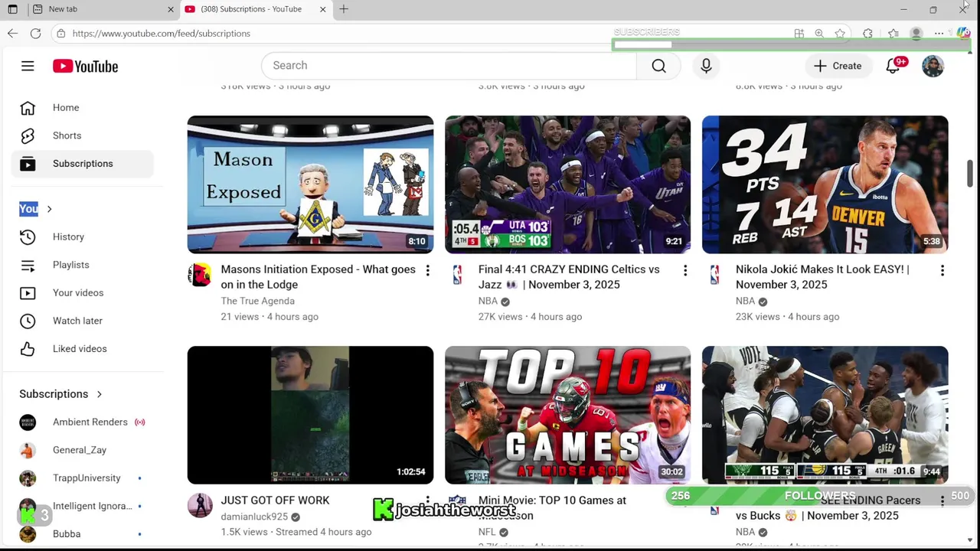The height and width of the screenshot is (551, 980).
Task: Click the page vertical scrollbar thumb
Action: coord(969,174)
